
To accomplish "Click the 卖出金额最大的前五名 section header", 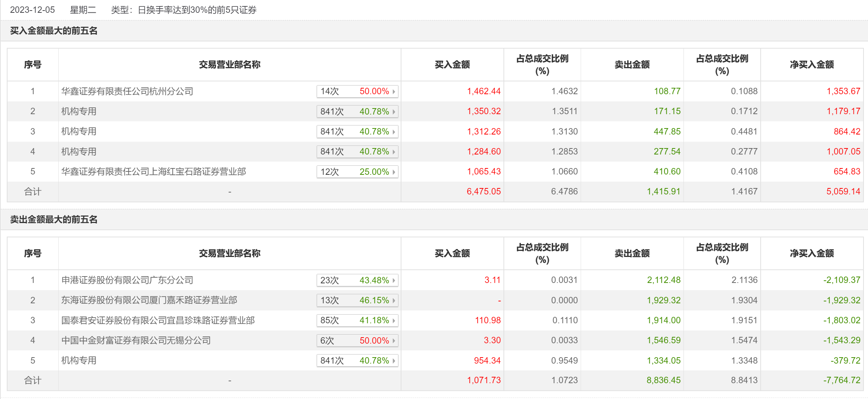I will pos(54,220).
